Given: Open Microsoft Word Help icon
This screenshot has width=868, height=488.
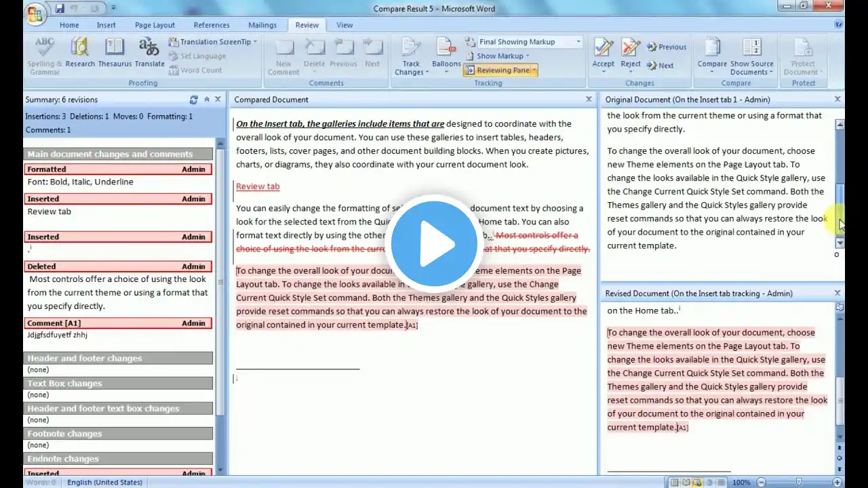Looking at the screenshot, I should tap(839, 24).
